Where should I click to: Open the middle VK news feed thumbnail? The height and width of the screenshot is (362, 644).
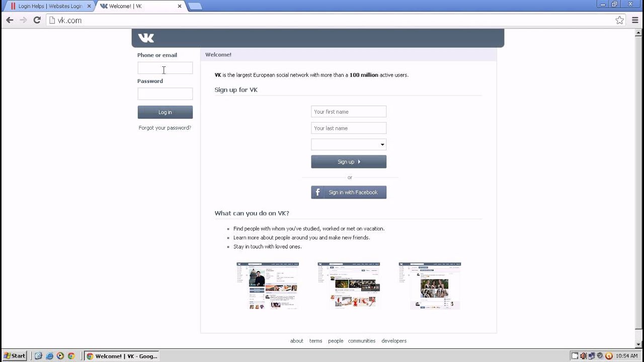(349, 286)
